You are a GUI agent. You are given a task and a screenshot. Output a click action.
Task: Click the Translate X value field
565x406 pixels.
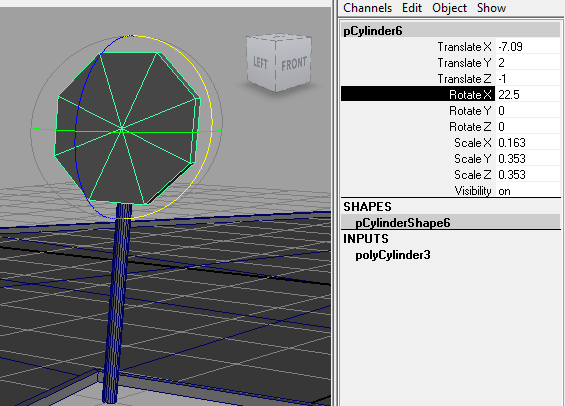[528, 47]
